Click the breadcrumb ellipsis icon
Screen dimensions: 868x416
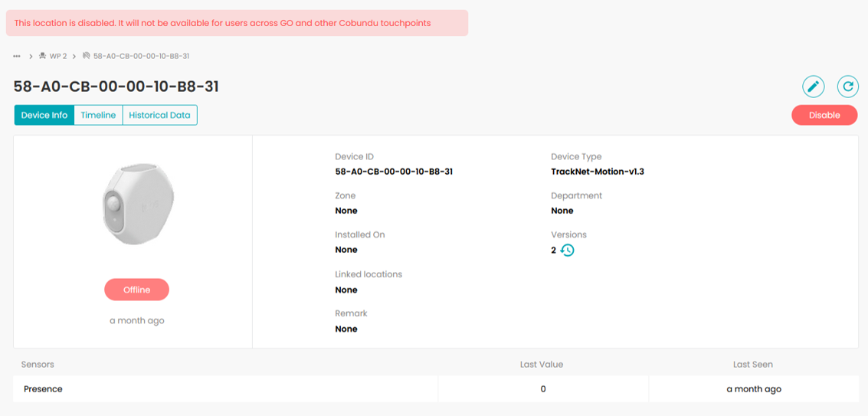(x=17, y=56)
